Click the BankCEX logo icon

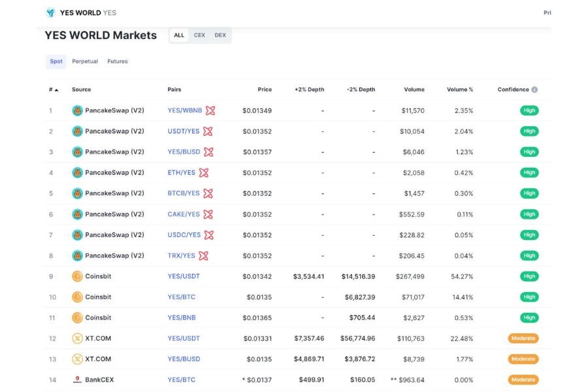click(77, 380)
